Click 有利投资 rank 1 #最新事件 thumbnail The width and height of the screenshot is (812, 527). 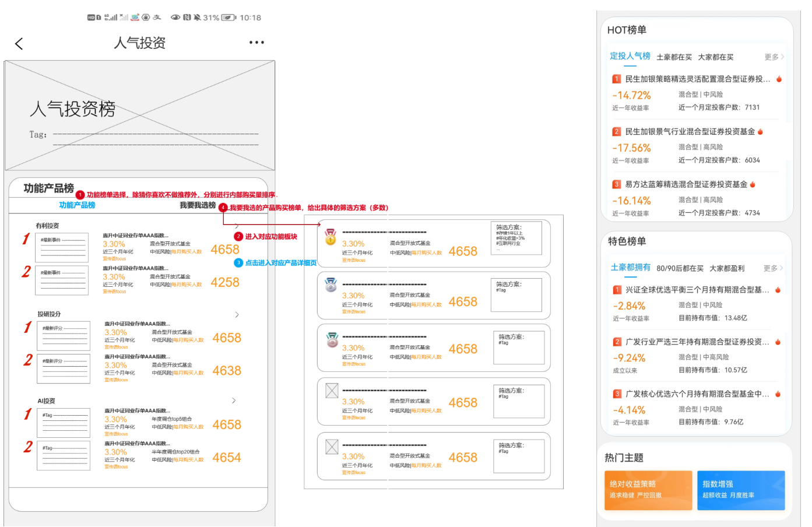click(62, 248)
